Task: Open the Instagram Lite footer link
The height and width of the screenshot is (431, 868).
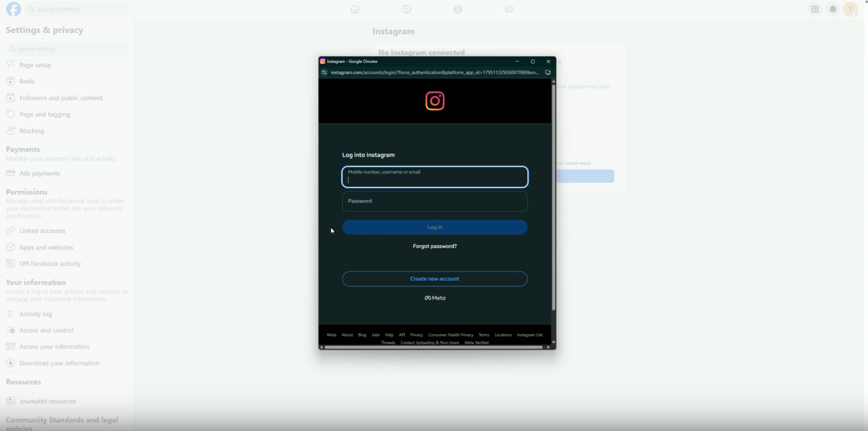Action: coord(530,335)
